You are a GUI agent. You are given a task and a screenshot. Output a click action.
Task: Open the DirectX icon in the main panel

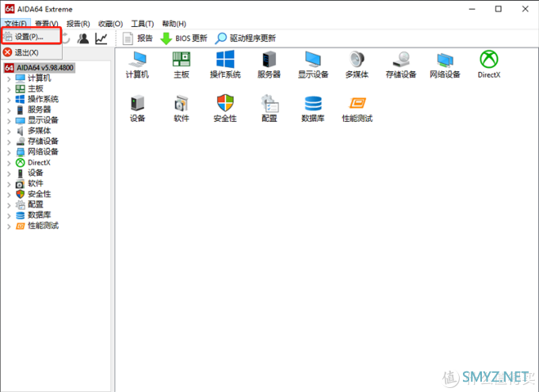point(489,65)
